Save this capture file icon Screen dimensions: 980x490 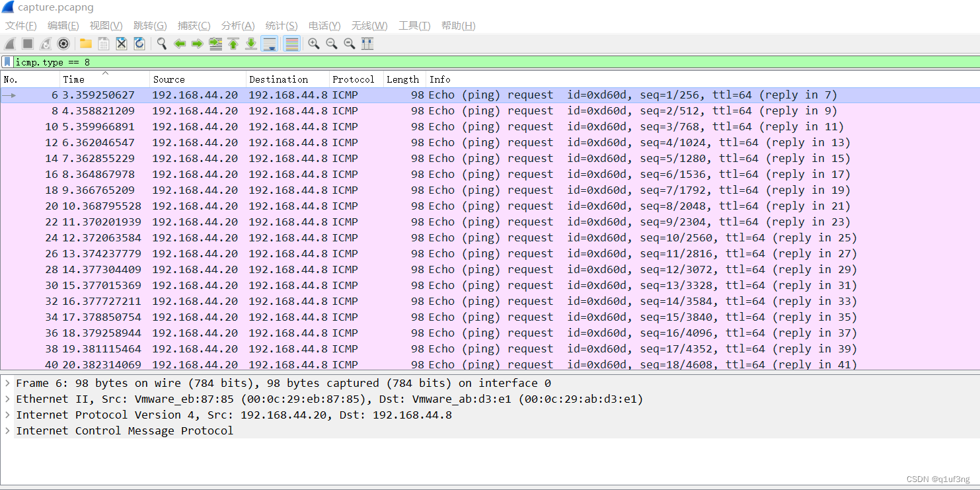(104, 44)
